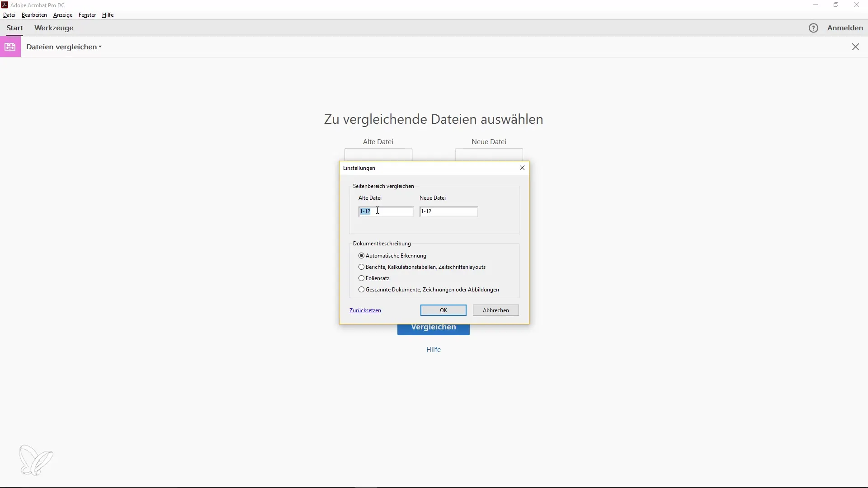
Task: Click the pink Compare Files tool icon
Action: click(x=10, y=47)
